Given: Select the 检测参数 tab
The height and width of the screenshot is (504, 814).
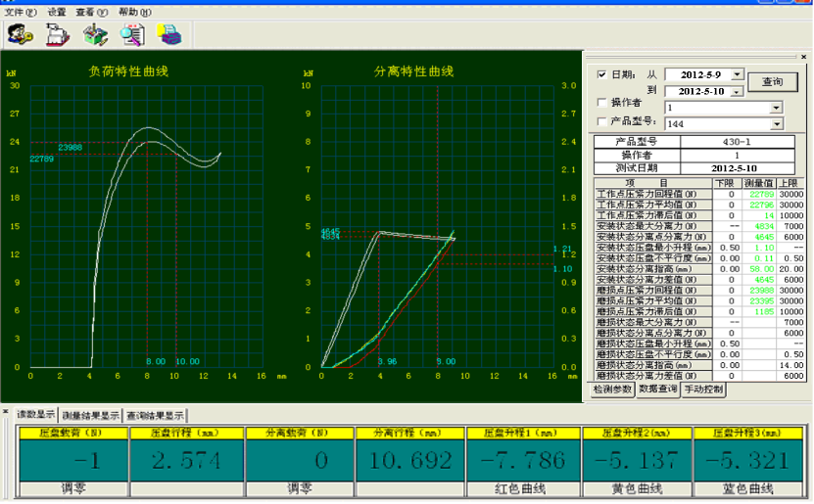Looking at the screenshot, I should pyautogui.click(x=609, y=389).
